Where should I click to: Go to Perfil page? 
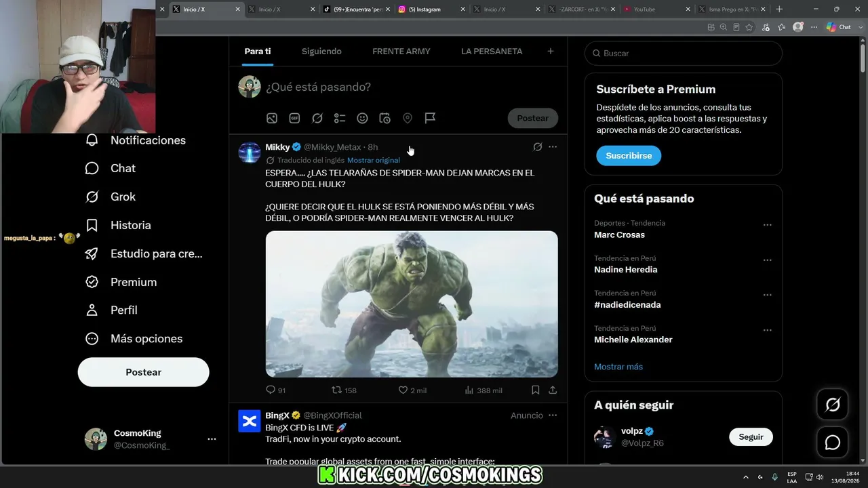point(111,310)
